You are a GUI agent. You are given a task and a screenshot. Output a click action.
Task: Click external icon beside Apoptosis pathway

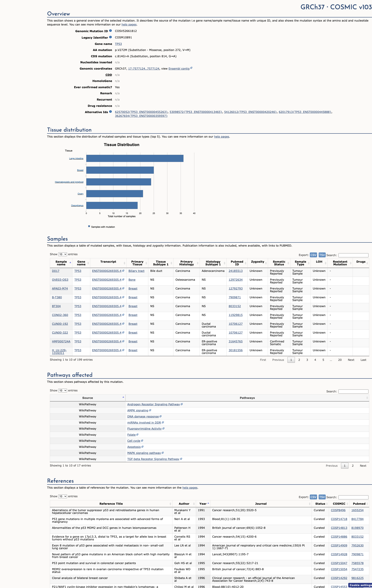click(142, 447)
